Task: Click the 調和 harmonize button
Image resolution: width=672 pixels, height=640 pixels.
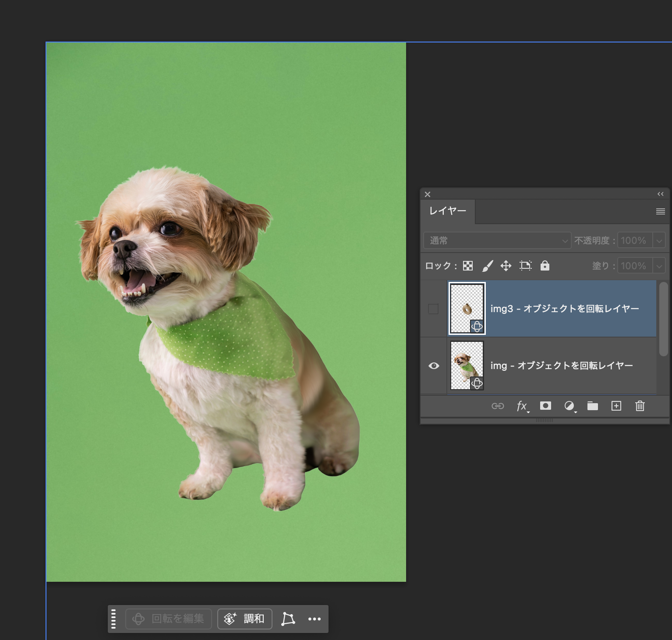Action: [245, 619]
